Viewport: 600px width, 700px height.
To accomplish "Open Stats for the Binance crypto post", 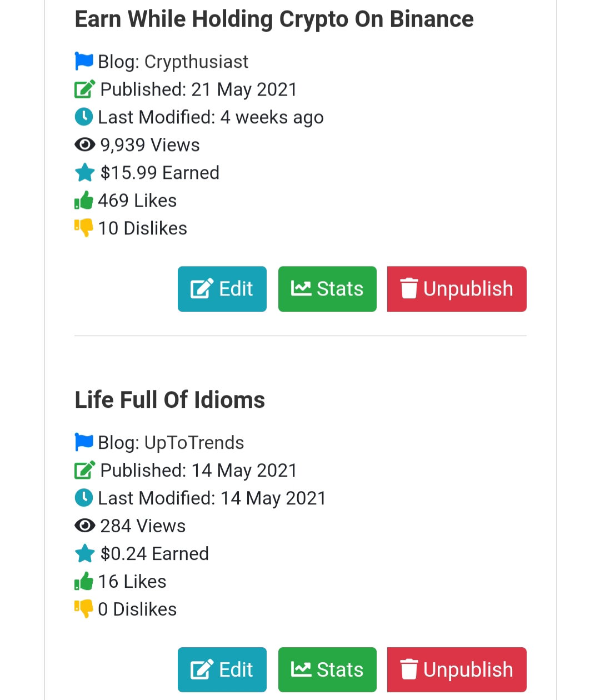I will (327, 289).
